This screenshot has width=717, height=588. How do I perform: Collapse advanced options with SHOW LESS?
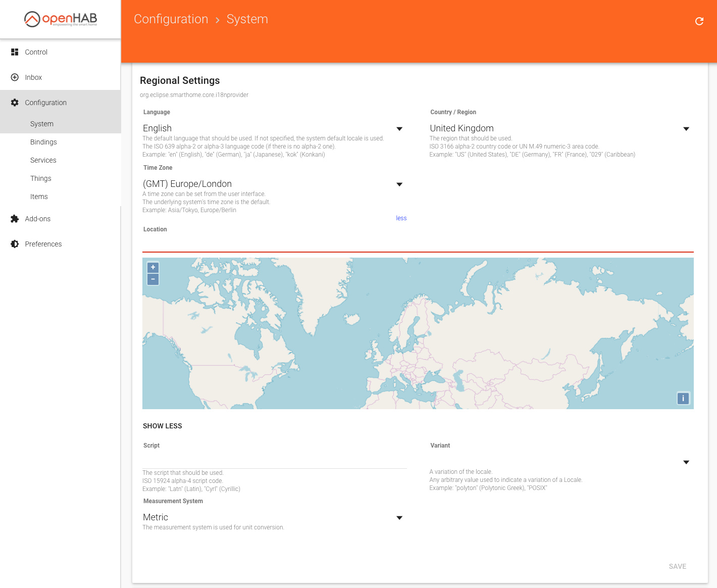click(163, 426)
